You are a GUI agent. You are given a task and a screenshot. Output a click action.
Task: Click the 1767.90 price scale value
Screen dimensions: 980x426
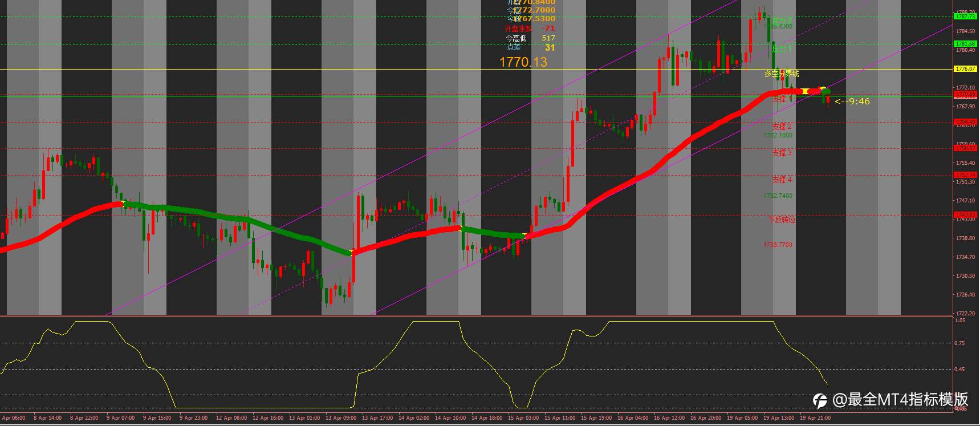(x=965, y=106)
